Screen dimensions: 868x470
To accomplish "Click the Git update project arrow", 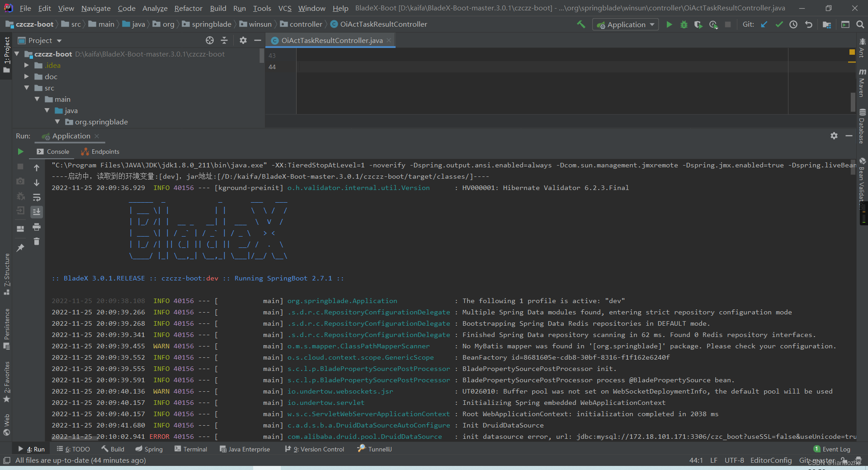I will click(764, 24).
